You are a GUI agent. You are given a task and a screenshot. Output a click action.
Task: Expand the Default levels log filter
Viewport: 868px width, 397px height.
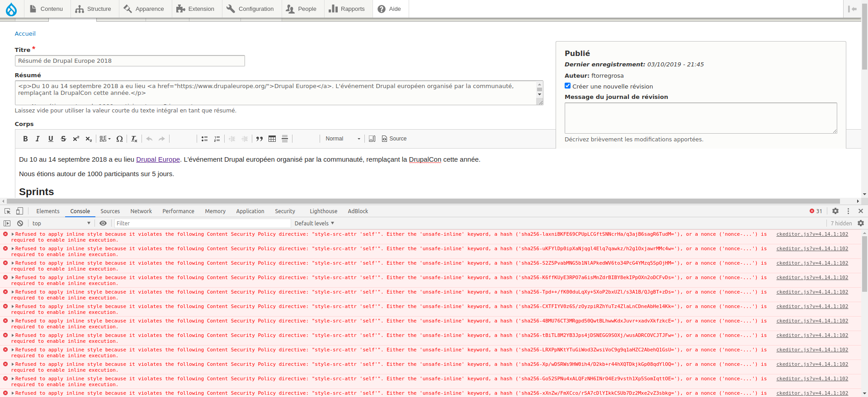point(314,223)
